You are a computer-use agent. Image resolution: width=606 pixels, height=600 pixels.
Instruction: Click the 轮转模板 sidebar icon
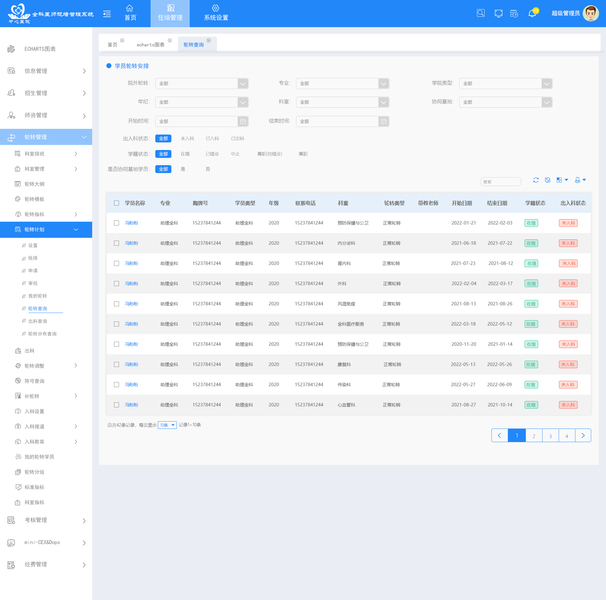tap(18, 199)
